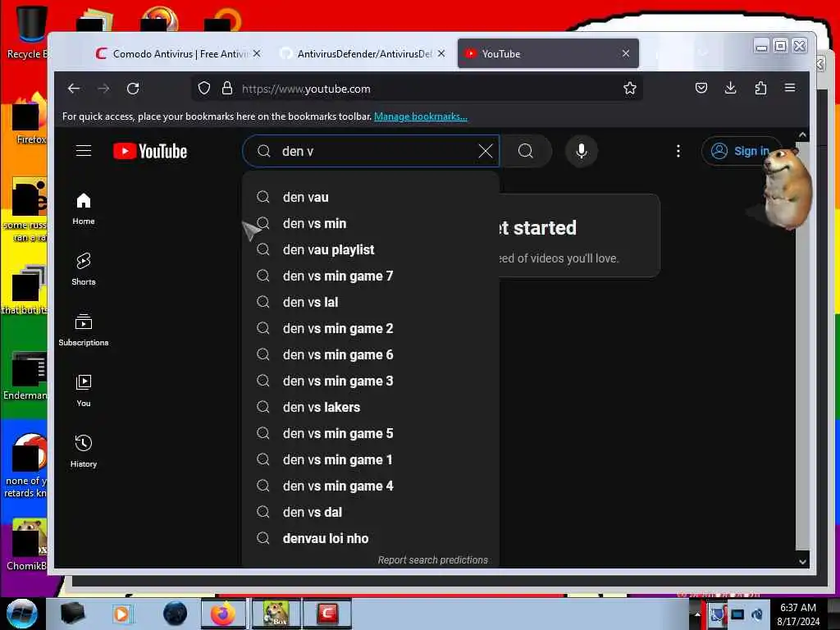View site security padlock info
The height and width of the screenshot is (630, 840).
point(227,89)
